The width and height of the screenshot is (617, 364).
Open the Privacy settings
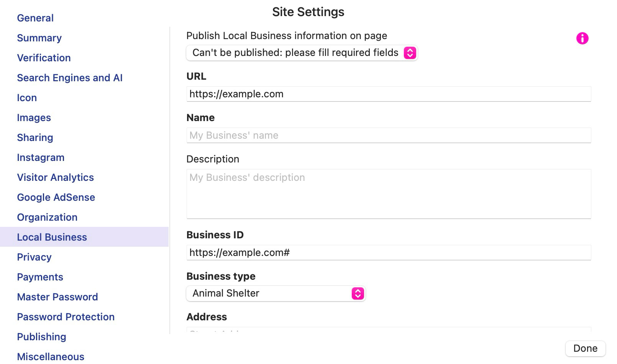(x=34, y=257)
